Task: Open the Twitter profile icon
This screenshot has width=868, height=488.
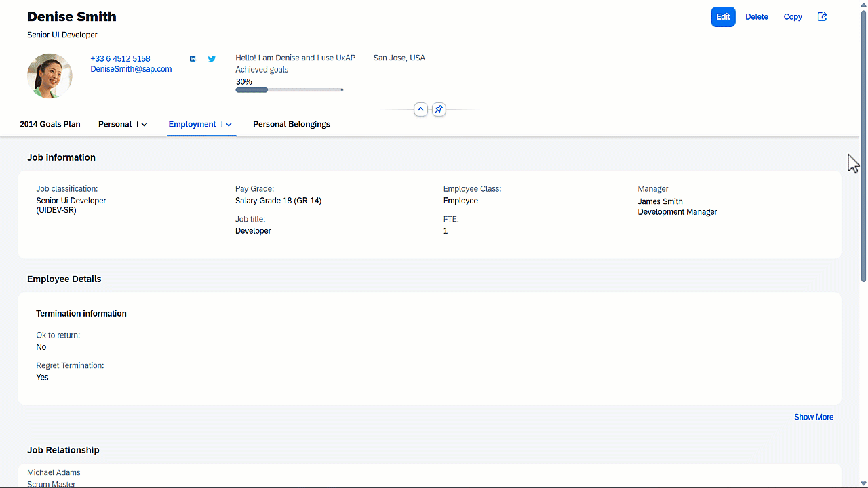Action: [x=212, y=59]
